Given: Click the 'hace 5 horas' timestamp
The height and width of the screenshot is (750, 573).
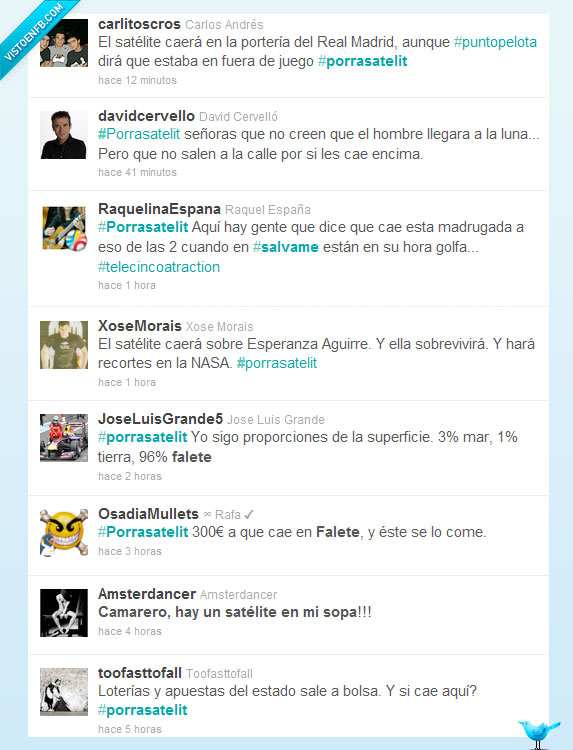Looking at the screenshot, I should click(x=130, y=729).
